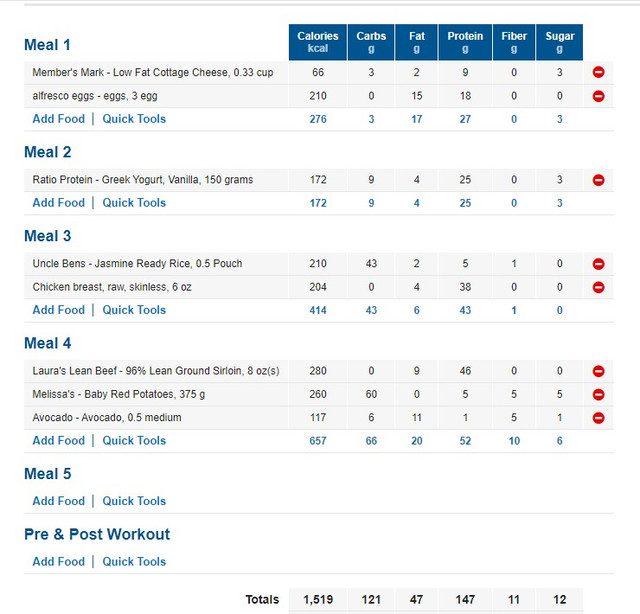Click the Protein column header

tap(465, 42)
